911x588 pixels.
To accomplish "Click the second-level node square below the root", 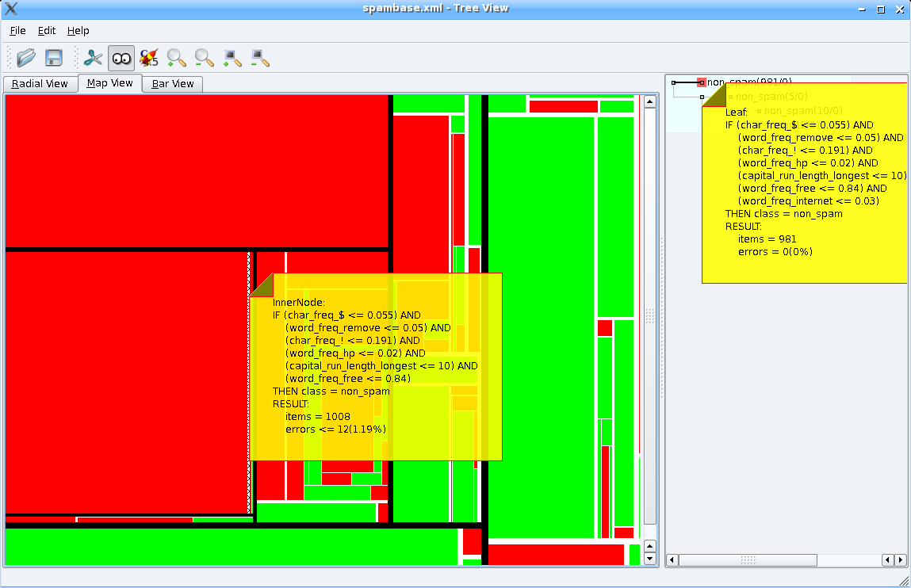I will [x=702, y=97].
